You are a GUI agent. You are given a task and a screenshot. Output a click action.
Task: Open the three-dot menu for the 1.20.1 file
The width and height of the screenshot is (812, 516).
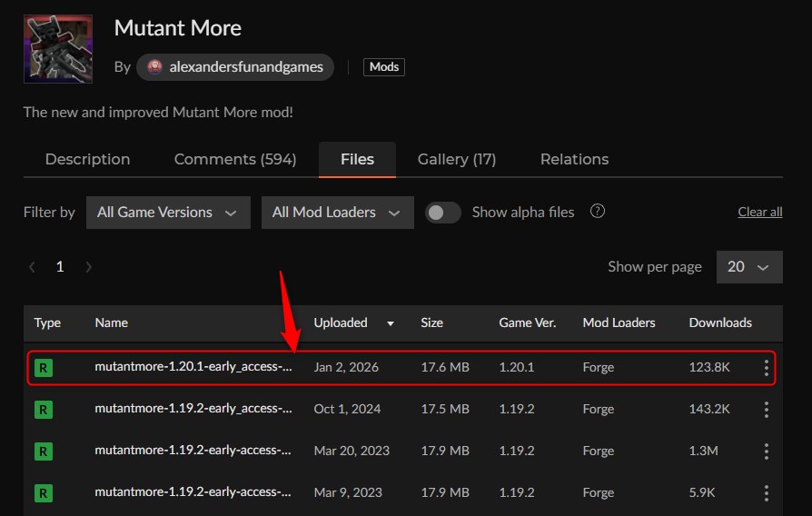pyautogui.click(x=767, y=368)
